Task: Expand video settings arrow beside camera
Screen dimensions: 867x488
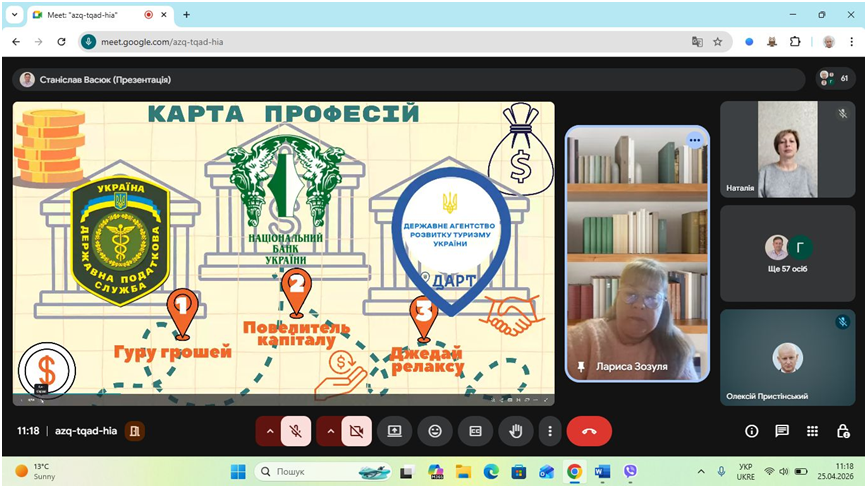Action: coord(329,431)
